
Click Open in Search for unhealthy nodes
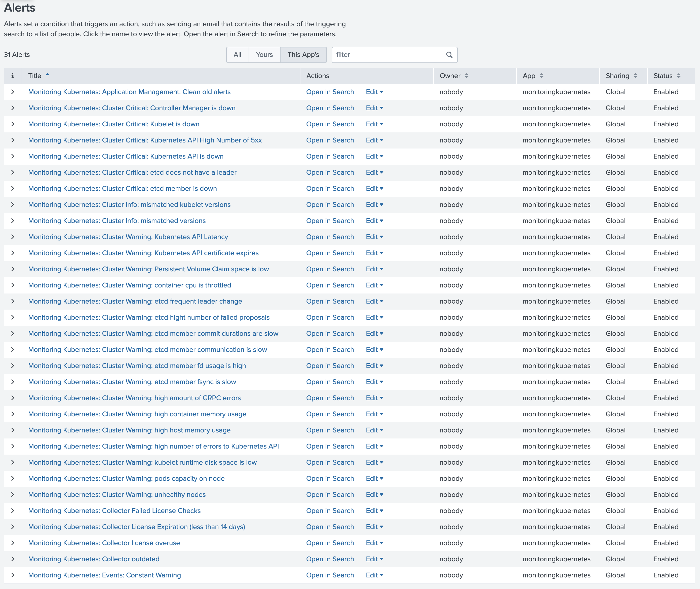tap(330, 495)
